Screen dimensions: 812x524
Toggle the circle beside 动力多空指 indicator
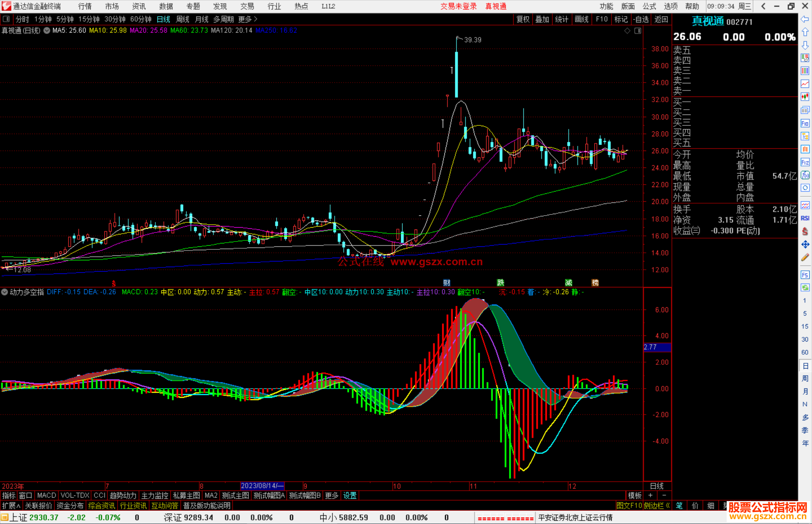[x=5, y=292]
